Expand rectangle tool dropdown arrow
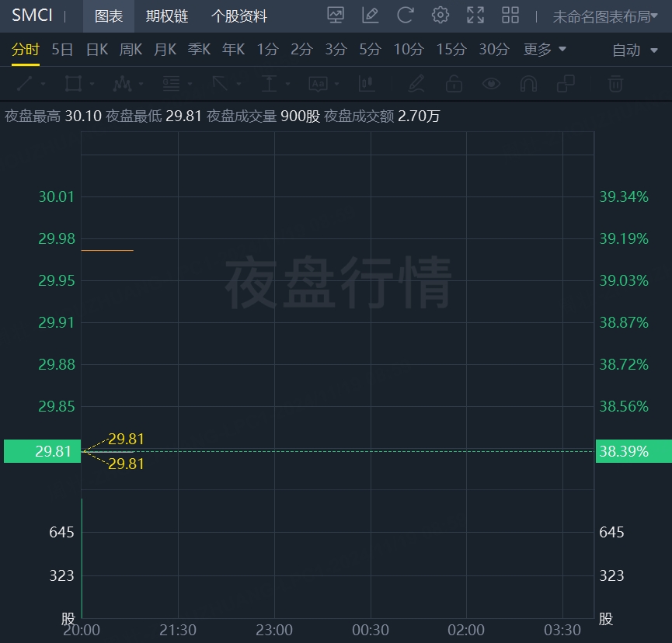 click(92, 84)
